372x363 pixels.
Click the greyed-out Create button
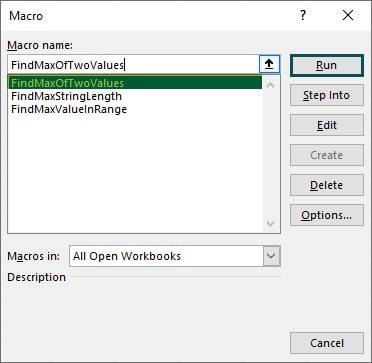327,155
